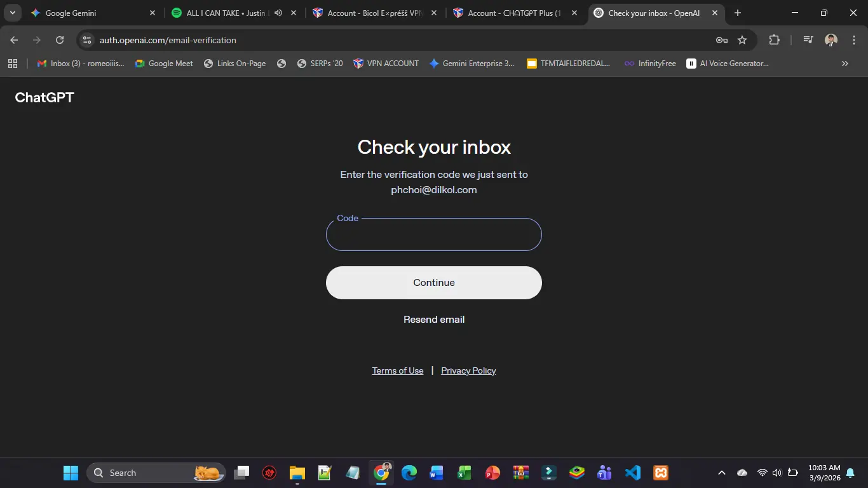
Task: Open Microsoft Teams from the taskbar
Action: pyautogui.click(x=604, y=473)
